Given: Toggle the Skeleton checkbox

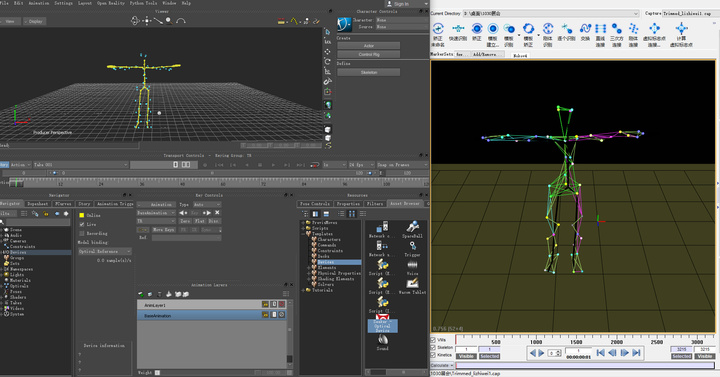Looking at the screenshot, I should pyautogui.click(x=433, y=348).
